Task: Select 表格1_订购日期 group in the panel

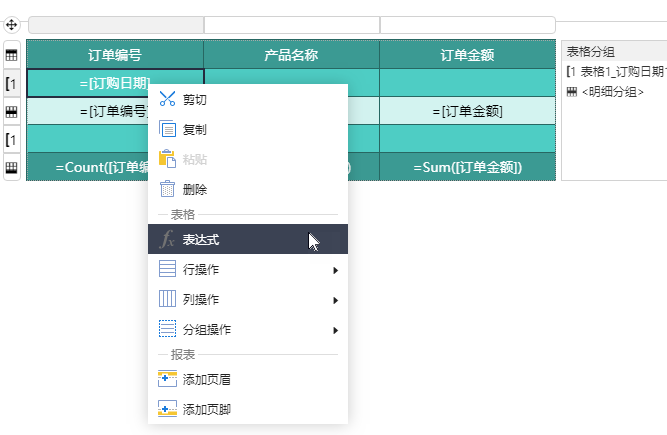Action: tap(616, 71)
